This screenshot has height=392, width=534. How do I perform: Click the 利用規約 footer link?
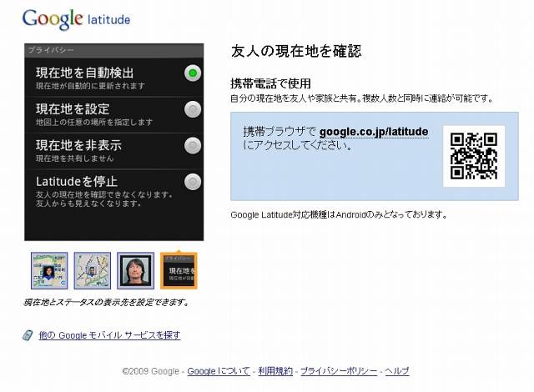tap(275, 371)
